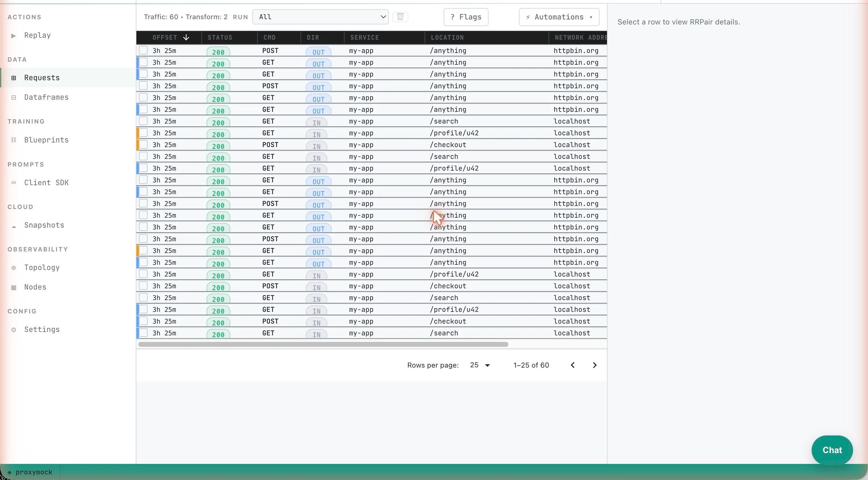Sort by the SERVICE column
Viewport: 868px width, 480px height.
coord(364,37)
